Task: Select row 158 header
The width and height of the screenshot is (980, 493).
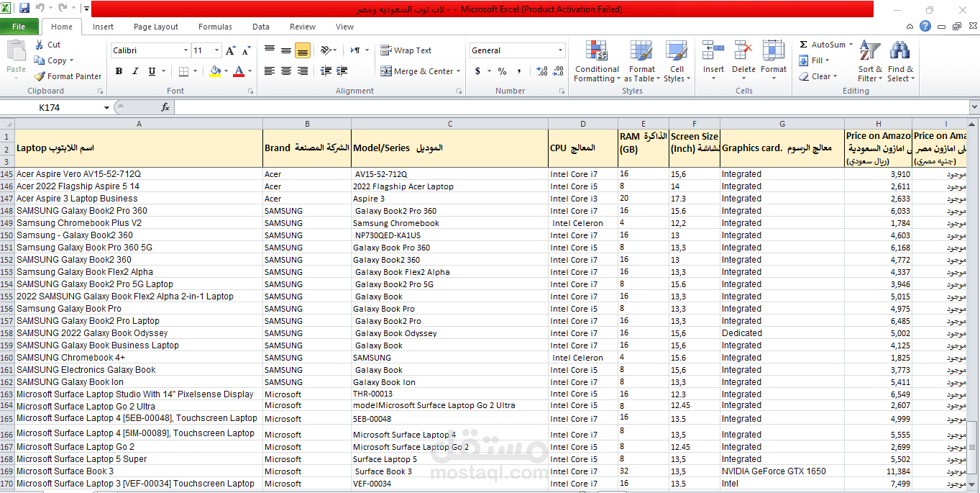Action: click(7, 333)
